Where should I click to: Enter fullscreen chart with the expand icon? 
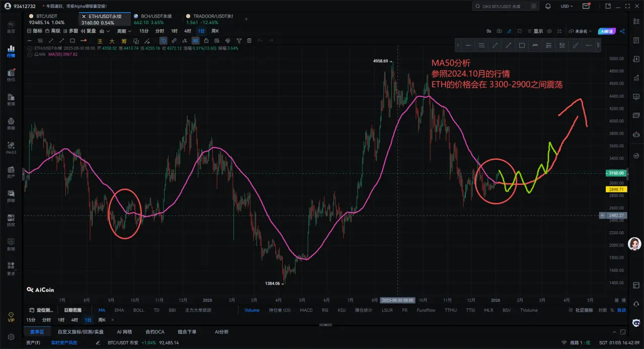[560, 31]
